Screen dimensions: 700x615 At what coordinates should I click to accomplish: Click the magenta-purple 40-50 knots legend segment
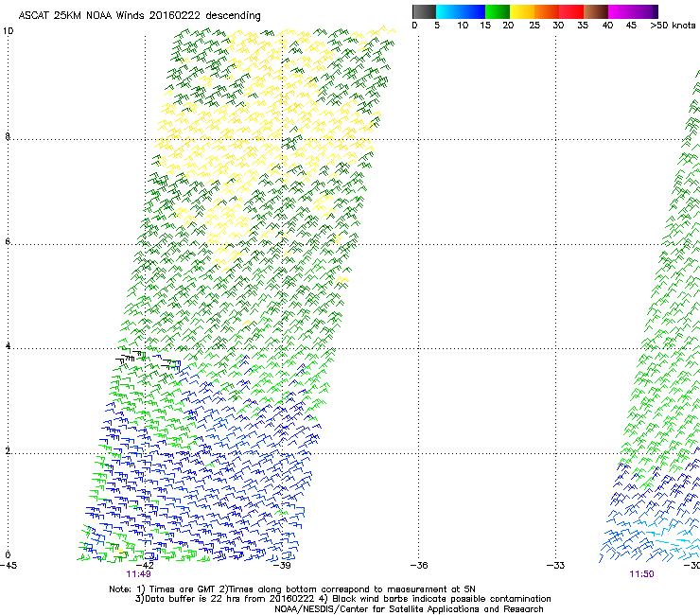[x=633, y=11]
